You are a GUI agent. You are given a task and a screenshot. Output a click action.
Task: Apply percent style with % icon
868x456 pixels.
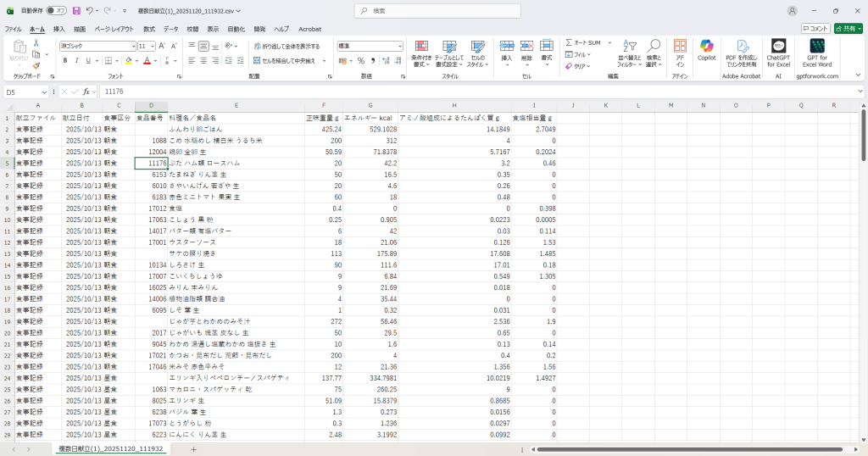point(360,61)
